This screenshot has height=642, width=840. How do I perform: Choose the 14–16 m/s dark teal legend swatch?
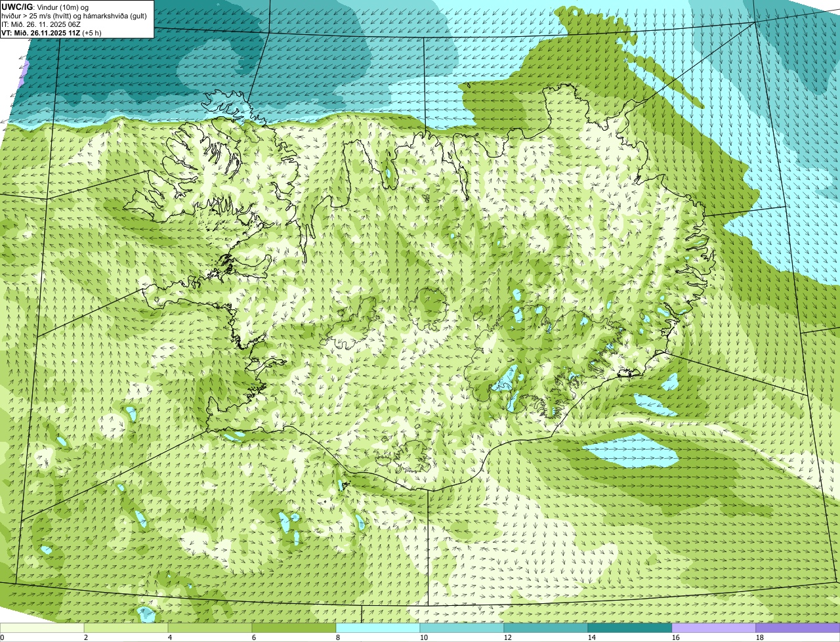click(630, 628)
